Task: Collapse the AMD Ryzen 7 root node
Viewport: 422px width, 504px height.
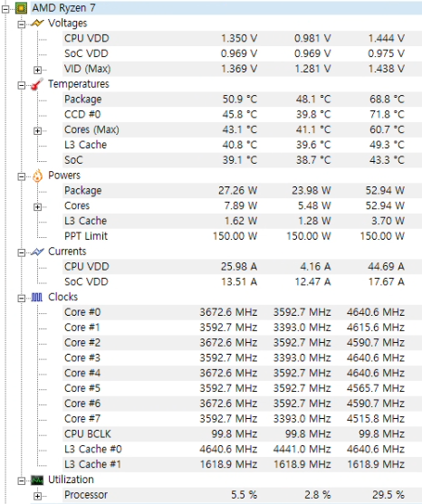Action: pos(5,9)
